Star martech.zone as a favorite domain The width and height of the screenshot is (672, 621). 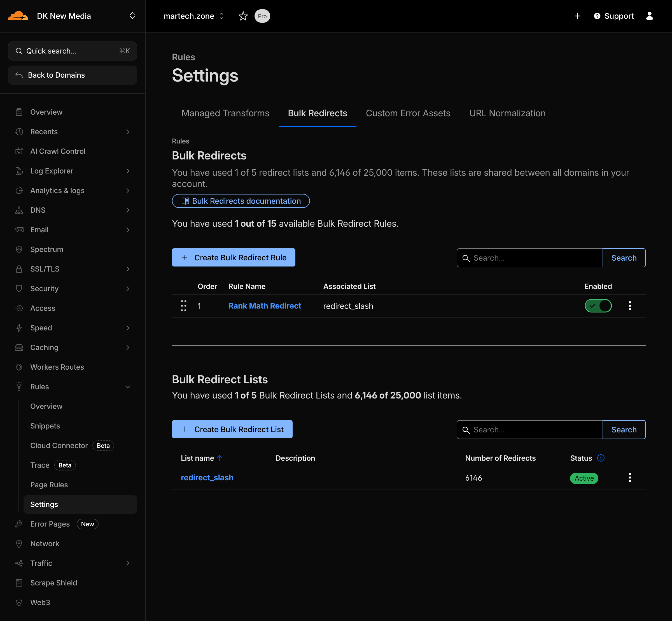(x=243, y=16)
